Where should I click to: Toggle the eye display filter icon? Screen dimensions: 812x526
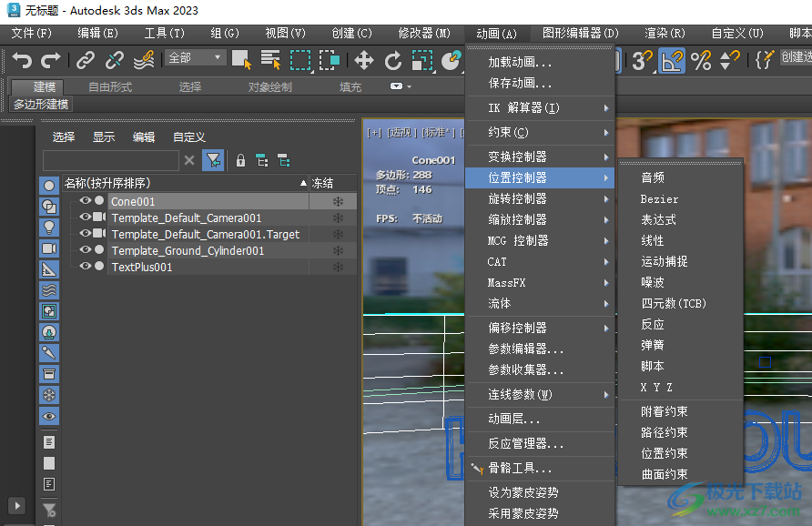tap(49, 416)
